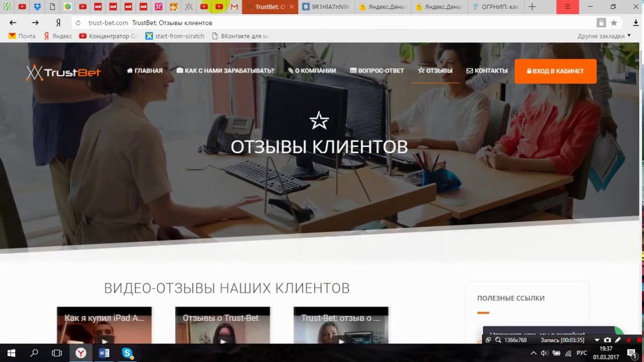Stop the screen recording
The width and height of the screenshot is (644, 362).
(639, 340)
